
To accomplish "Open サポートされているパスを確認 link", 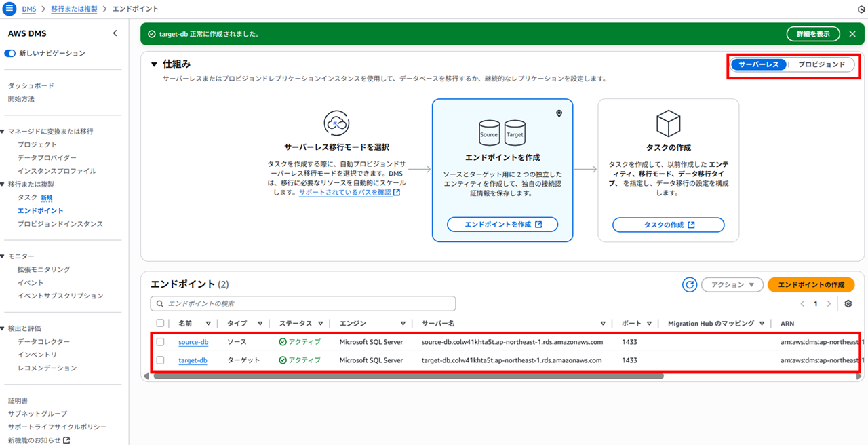I will [x=349, y=193].
